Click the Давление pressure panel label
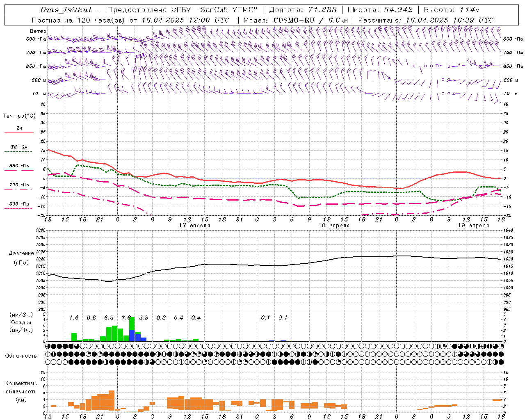Screen dimensions: 525x420 tap(21, 253)
